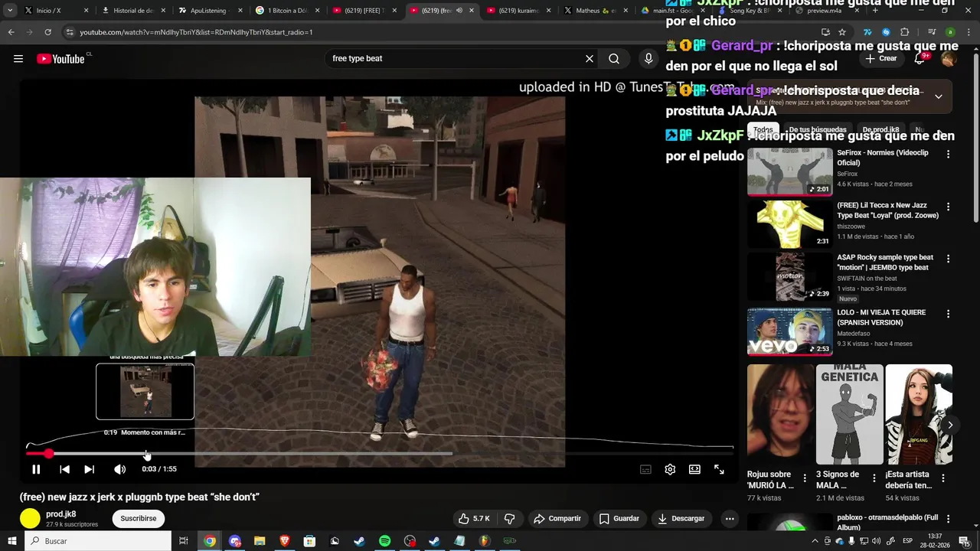
Task: Like the video with 5.7 K likes
Action: 473,519
